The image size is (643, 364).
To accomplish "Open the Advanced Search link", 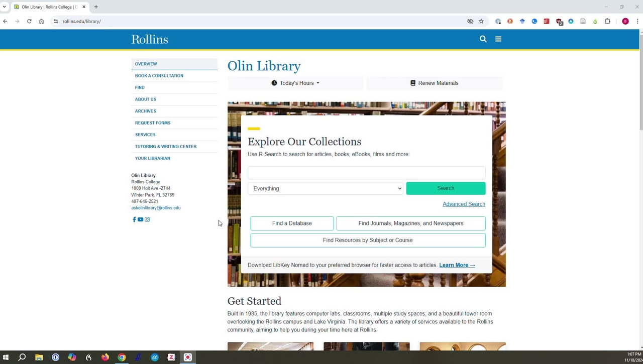I will 464,204.
